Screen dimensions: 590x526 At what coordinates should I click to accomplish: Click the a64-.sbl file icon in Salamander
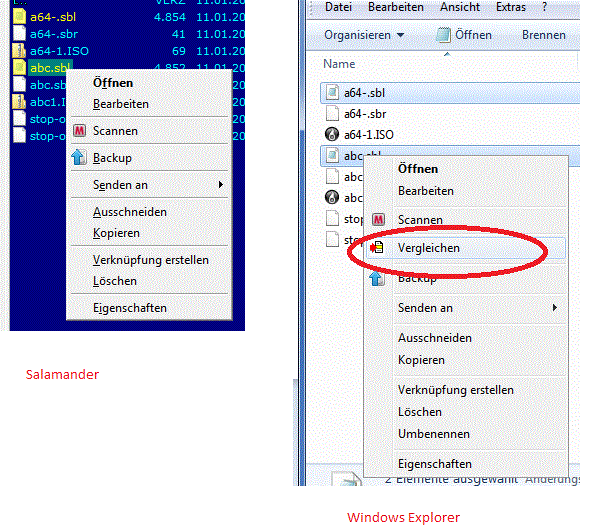click(x=19, y=17)
